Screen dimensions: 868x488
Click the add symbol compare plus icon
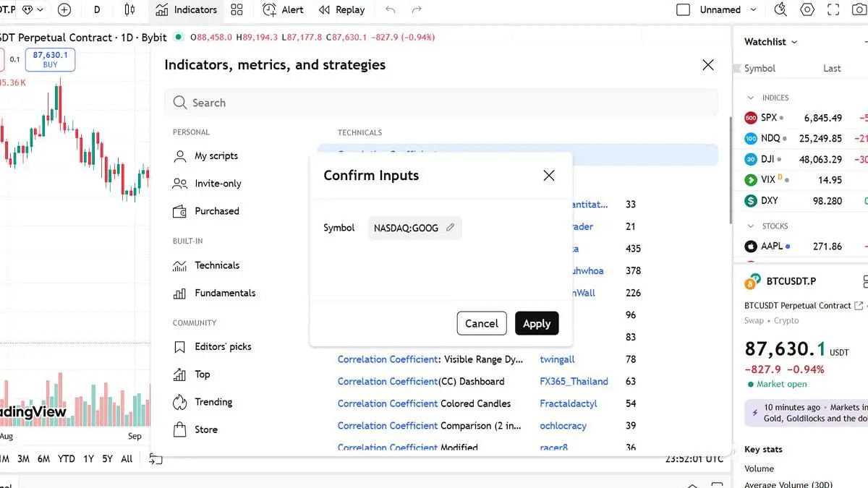(64, 10)
